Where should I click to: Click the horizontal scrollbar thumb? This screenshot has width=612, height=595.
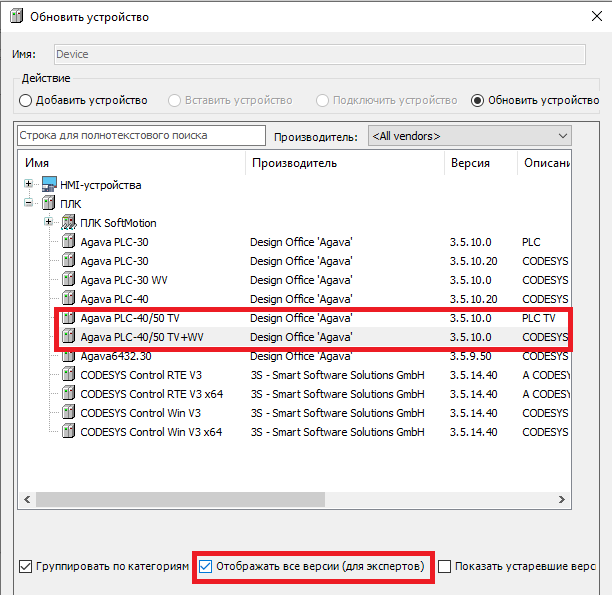point(180,499)
